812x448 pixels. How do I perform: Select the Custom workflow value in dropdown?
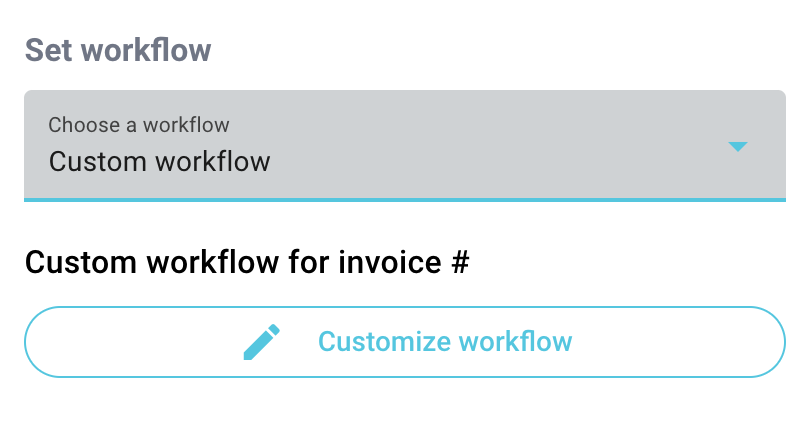[160, 162]
